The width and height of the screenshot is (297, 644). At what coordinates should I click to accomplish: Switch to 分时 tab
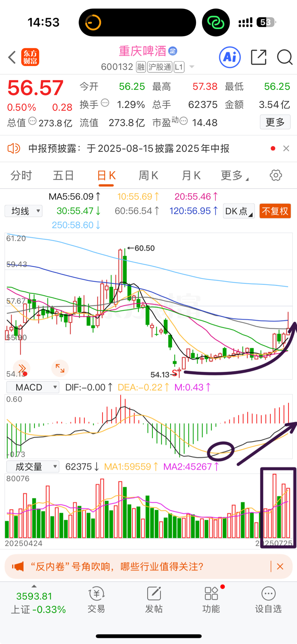(x=21, y=175)
